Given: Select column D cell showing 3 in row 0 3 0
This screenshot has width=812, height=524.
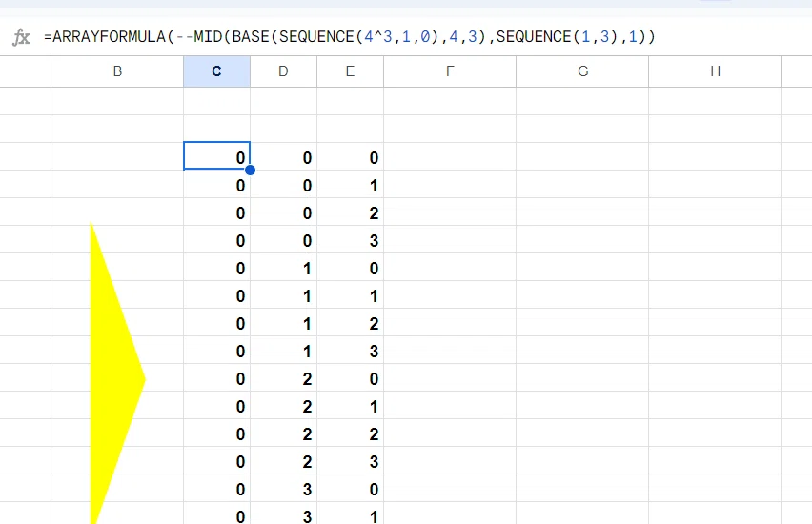Looking at the screenshot, I should (283, 488).
